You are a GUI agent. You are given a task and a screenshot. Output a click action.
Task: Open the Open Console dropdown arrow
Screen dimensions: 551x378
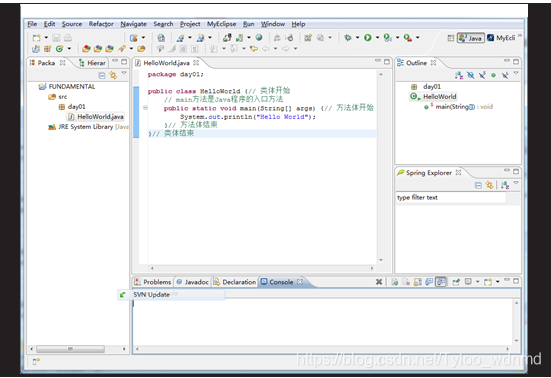[498, 282]
